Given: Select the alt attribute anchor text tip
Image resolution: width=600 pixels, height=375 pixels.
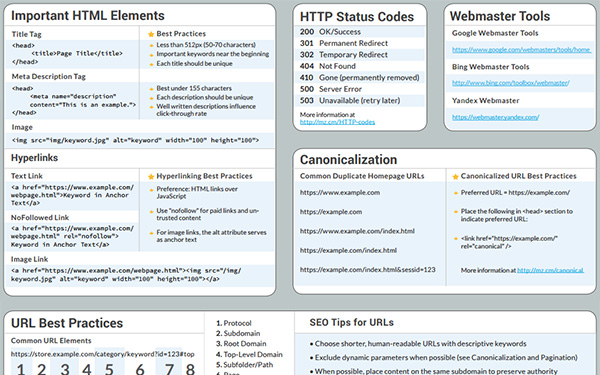Looking at the screenshot, I should [211, 236].
